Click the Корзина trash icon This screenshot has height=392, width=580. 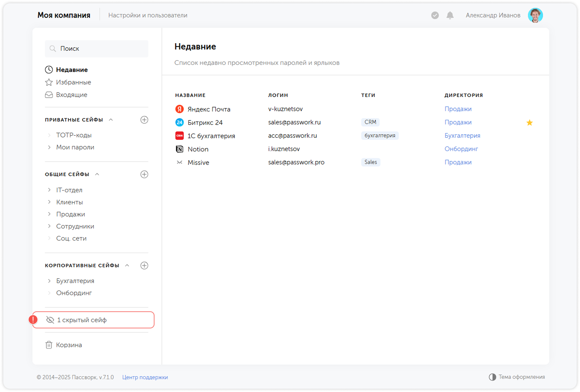(x=49, y=345)
